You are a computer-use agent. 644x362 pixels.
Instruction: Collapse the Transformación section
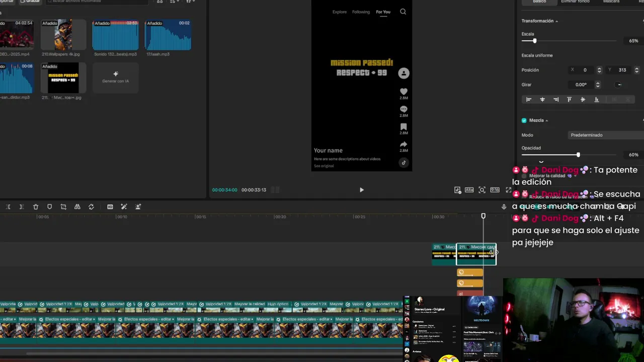click(x=556, y=21)
